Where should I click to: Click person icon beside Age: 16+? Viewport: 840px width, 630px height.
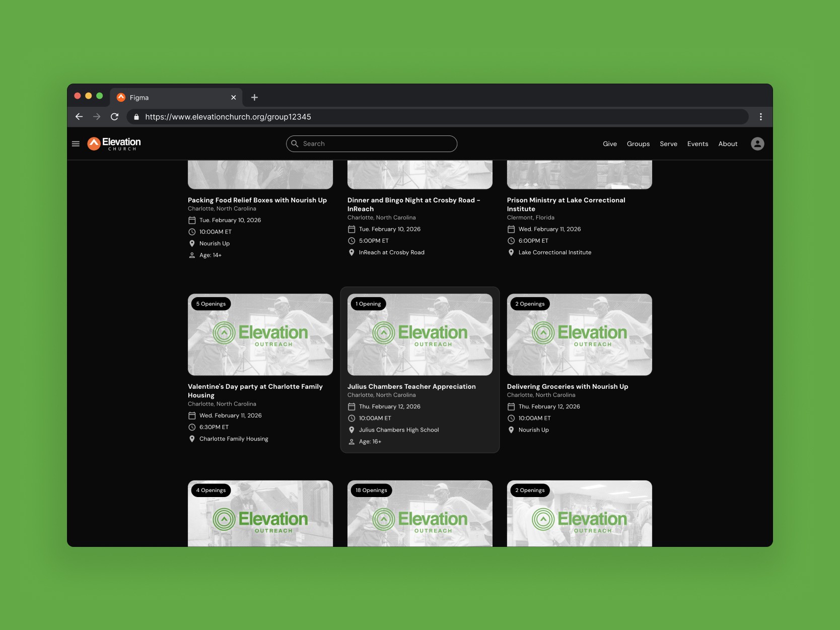coord(352,442)
